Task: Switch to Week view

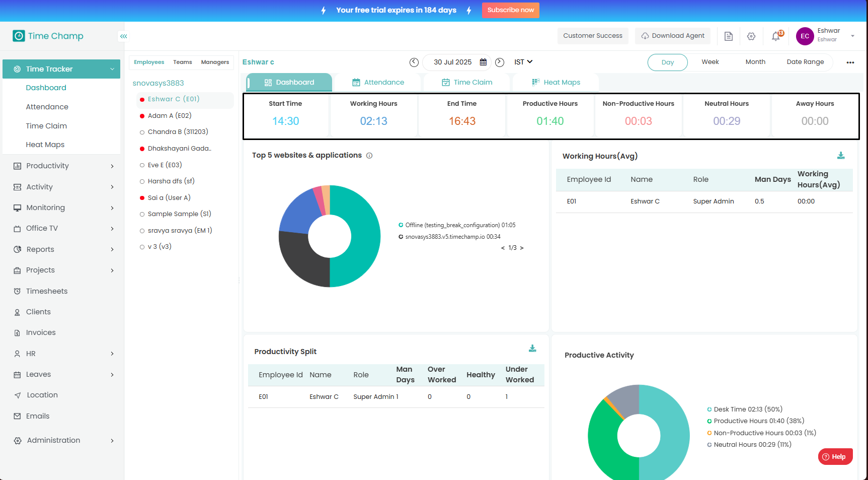Action: coord(710,62)
